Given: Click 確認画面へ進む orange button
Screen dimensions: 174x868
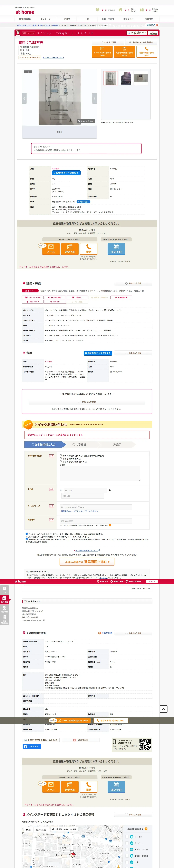Looking at the screenshot, I should pos(87,562).
